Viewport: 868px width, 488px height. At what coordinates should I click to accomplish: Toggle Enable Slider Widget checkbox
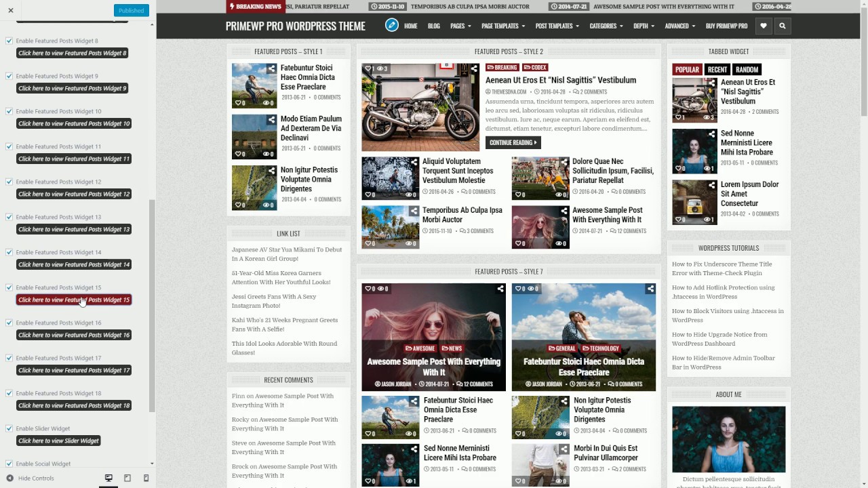9,428
